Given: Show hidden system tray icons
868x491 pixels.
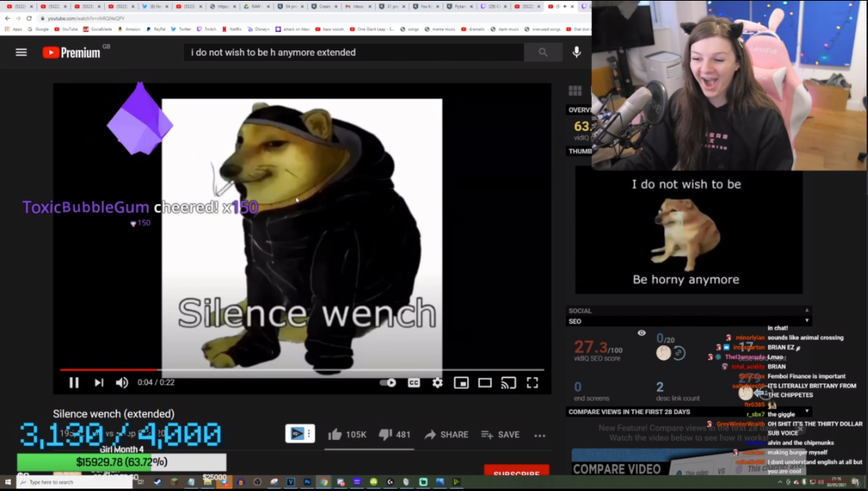Looking at the screenshot, I should [x=780, y=482].
